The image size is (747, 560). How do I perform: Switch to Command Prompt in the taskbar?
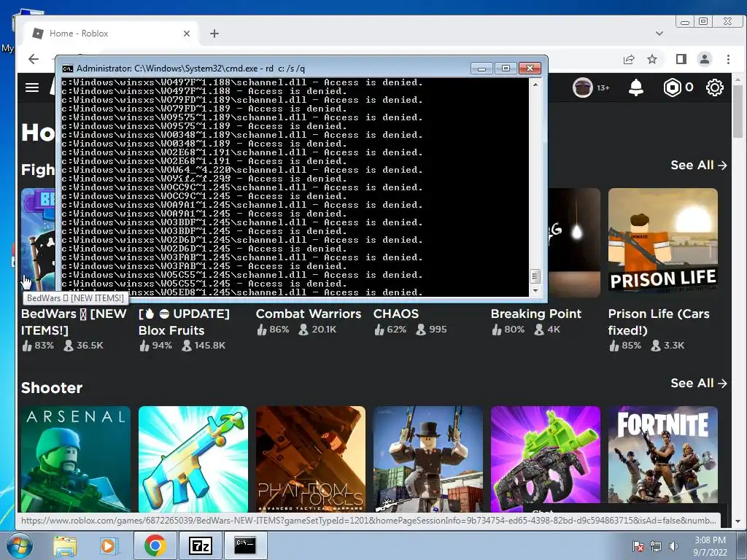(245, 545)
